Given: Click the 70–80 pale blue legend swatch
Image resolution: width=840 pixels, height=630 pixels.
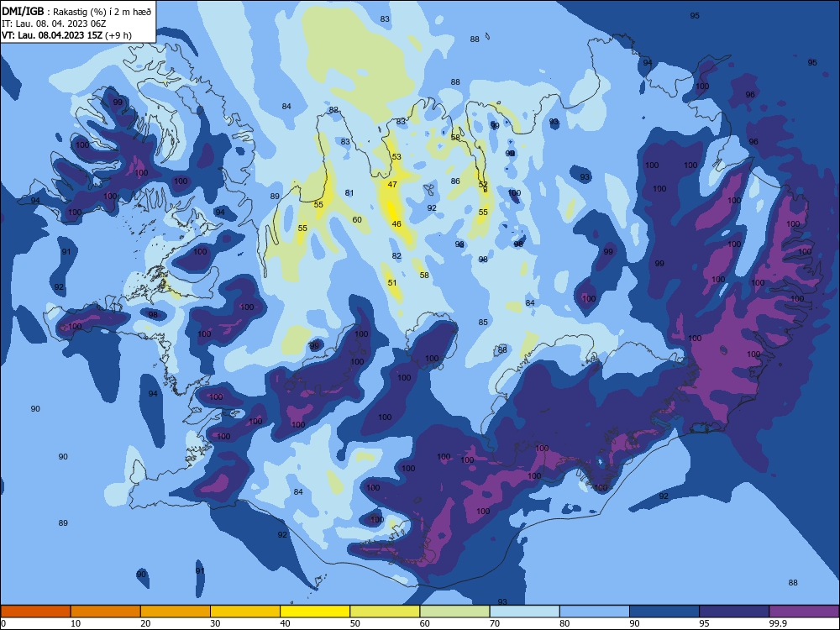Looking at the screenshot, I should click(524, 612).
